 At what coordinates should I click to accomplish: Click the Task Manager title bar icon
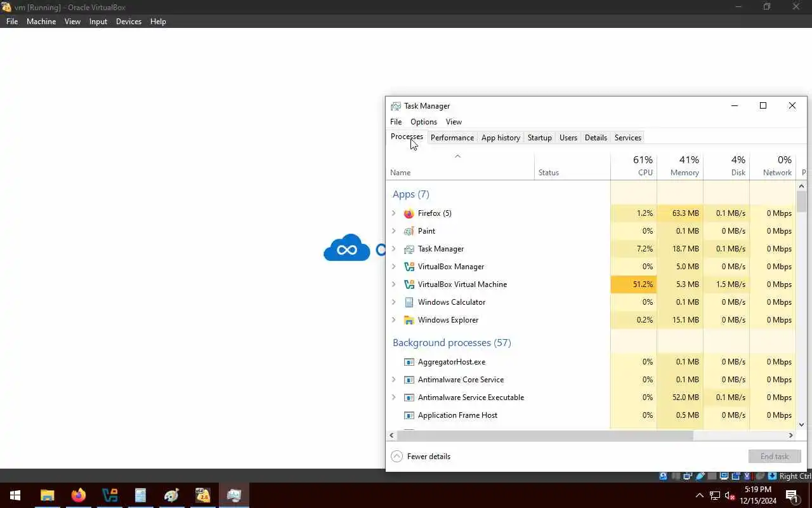point(396,106)
